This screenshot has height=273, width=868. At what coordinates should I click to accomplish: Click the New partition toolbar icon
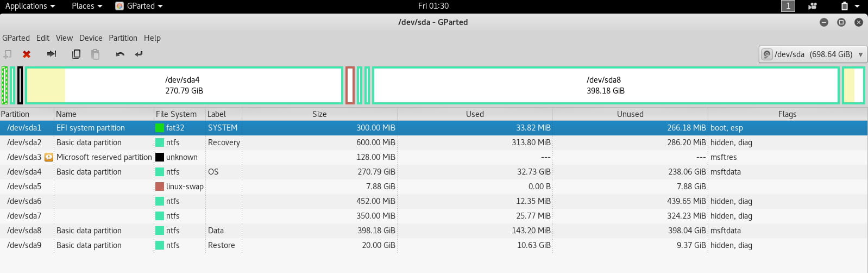8,54
